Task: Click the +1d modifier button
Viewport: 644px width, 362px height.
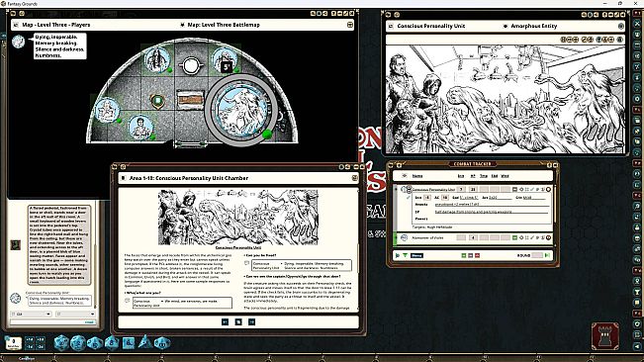Action: [x=29, y=340]
